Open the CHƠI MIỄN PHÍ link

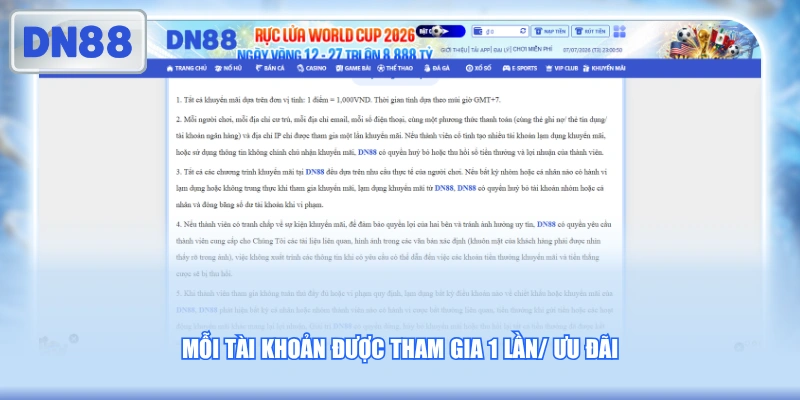click(x=532, y=49)
